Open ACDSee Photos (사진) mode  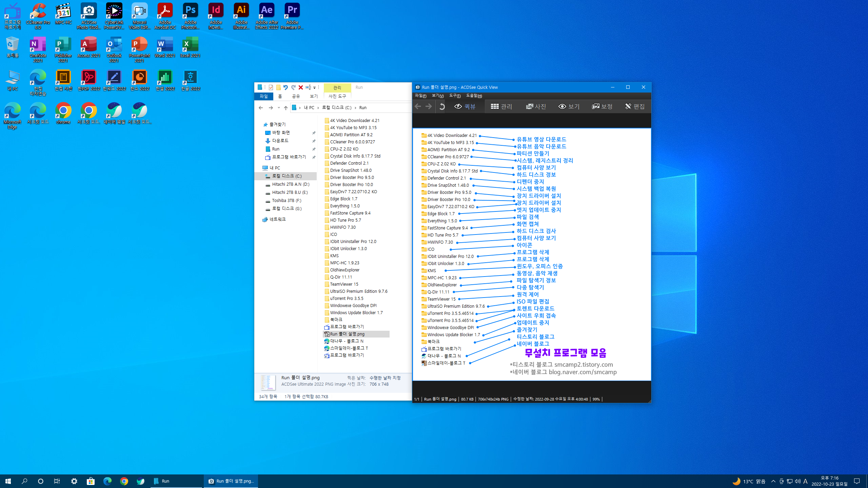[x=536, y=106]
